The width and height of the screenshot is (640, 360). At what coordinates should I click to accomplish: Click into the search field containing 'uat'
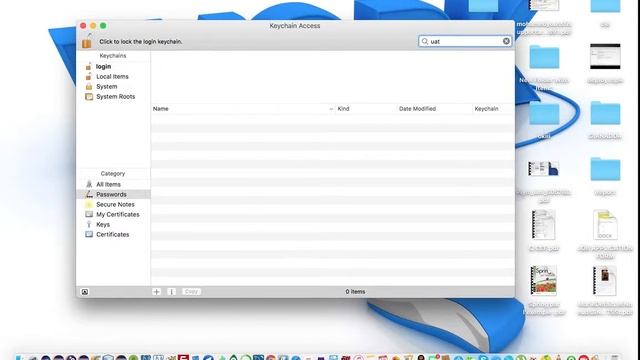click(465, 41)
